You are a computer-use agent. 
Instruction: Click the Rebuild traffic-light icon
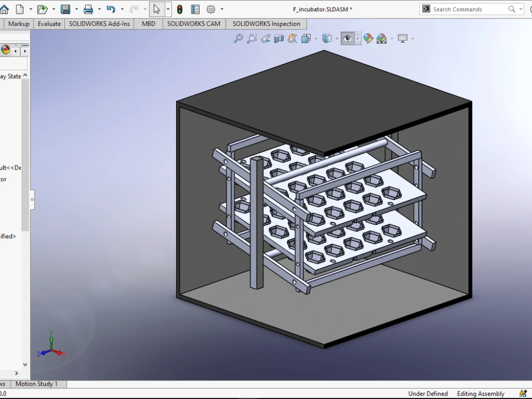coord(180,9)
